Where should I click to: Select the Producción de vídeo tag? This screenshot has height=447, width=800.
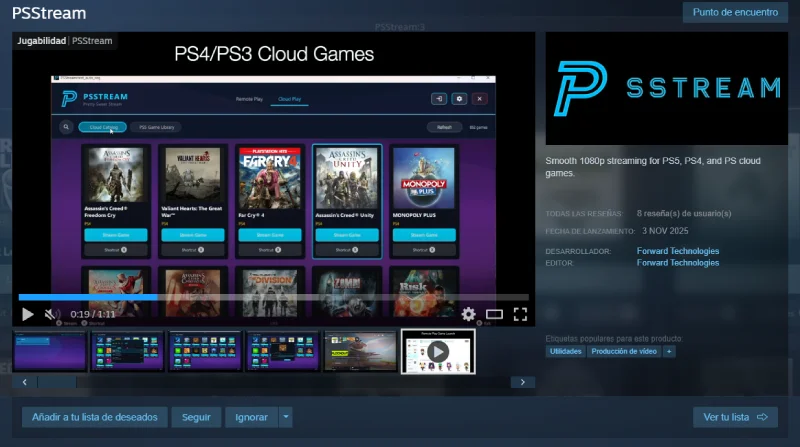pos(623,351)
